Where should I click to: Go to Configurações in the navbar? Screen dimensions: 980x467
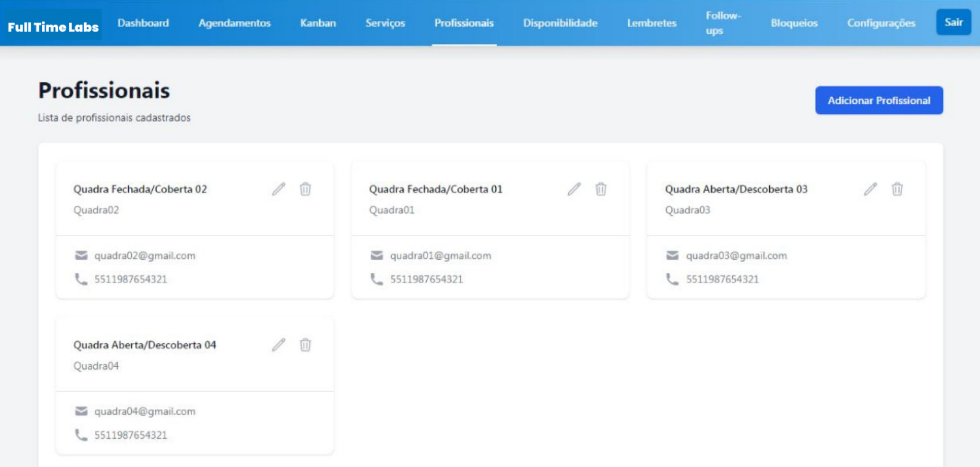(881, 23)
